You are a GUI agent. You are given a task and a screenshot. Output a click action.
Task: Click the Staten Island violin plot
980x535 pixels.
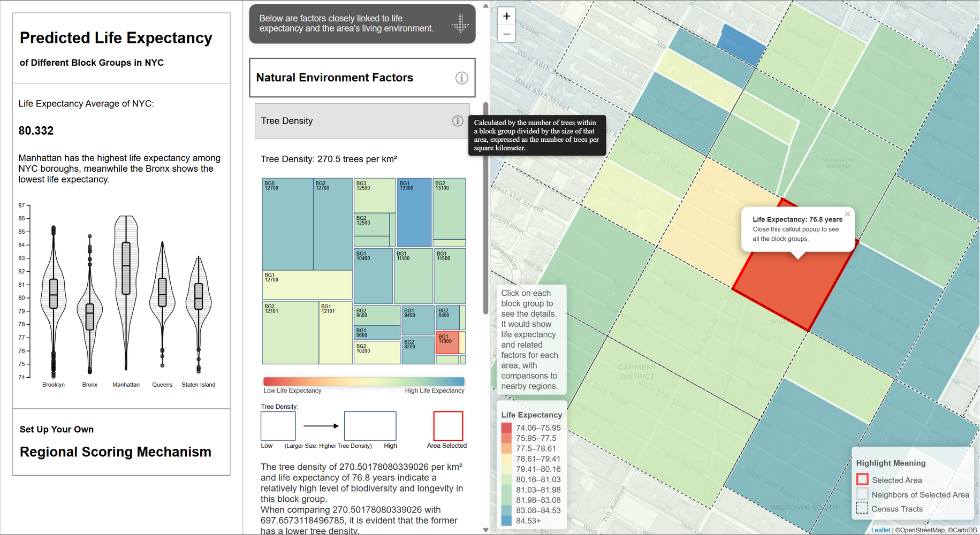199,314
